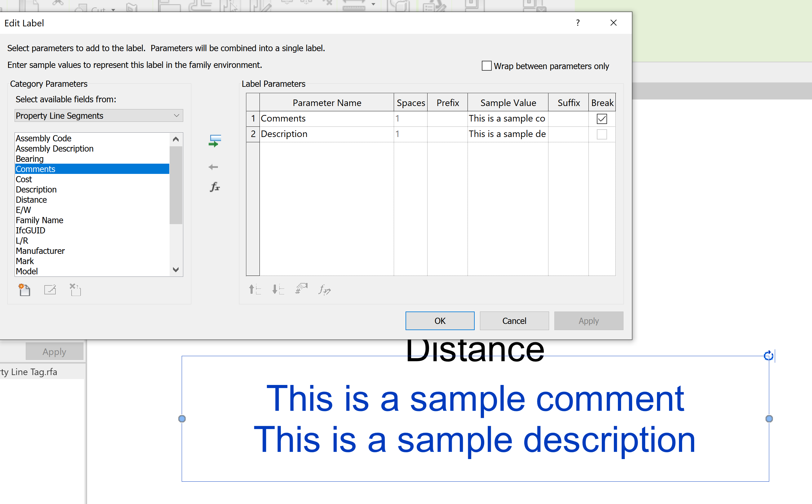Enable Wrap between parameters only

(486, 66)
